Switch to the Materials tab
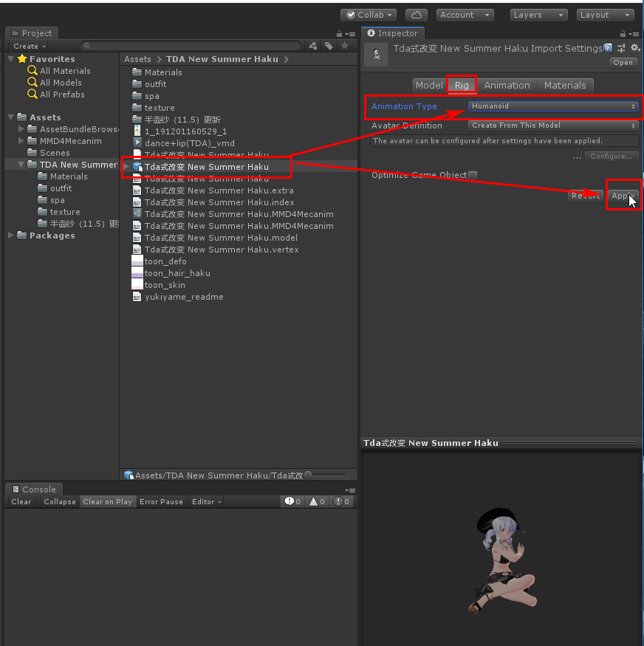This screenshot has height=646, width=644. (565, 86)
